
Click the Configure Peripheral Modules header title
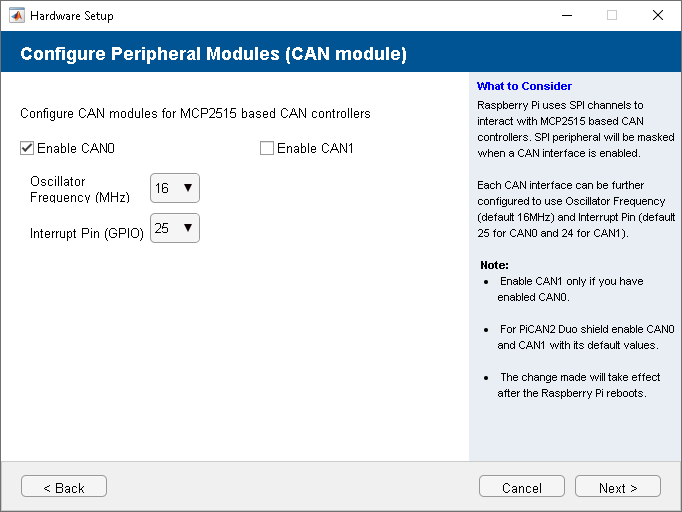coord(213,54)
